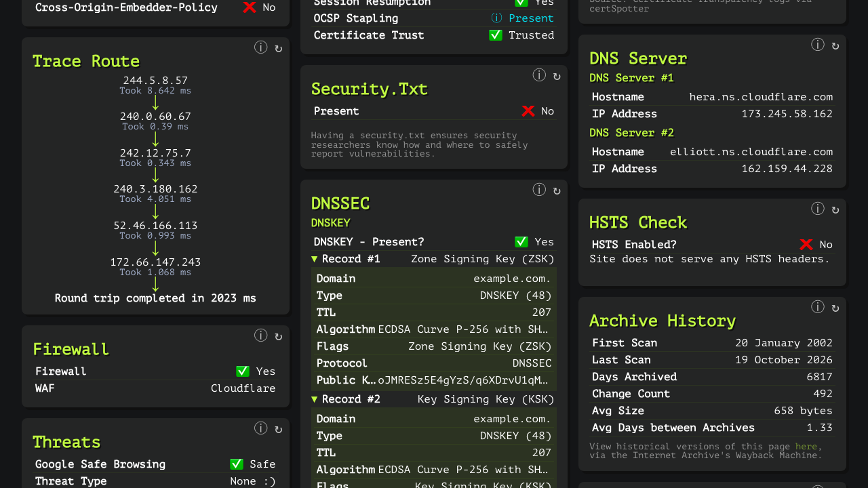Screen dimensions: 868x488
Task: Click Avg Size value 658 bytes
Action: pos(803,411)
